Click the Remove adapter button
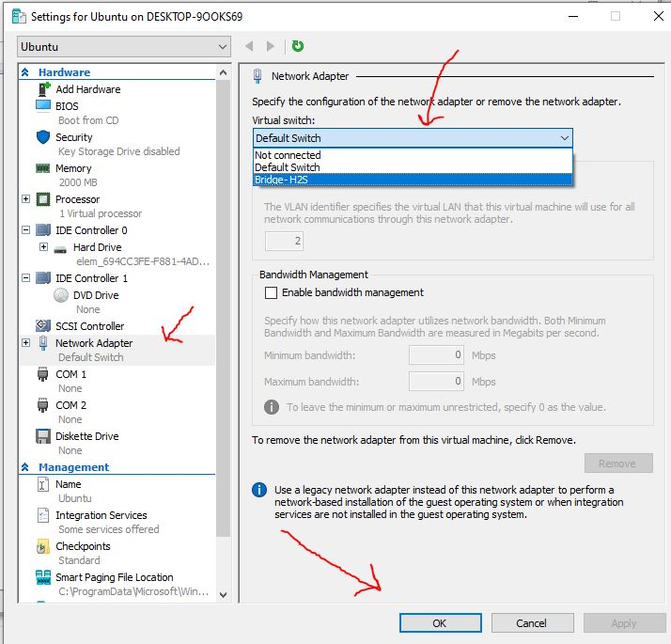671x644 pixels. [x=618, y=463]
